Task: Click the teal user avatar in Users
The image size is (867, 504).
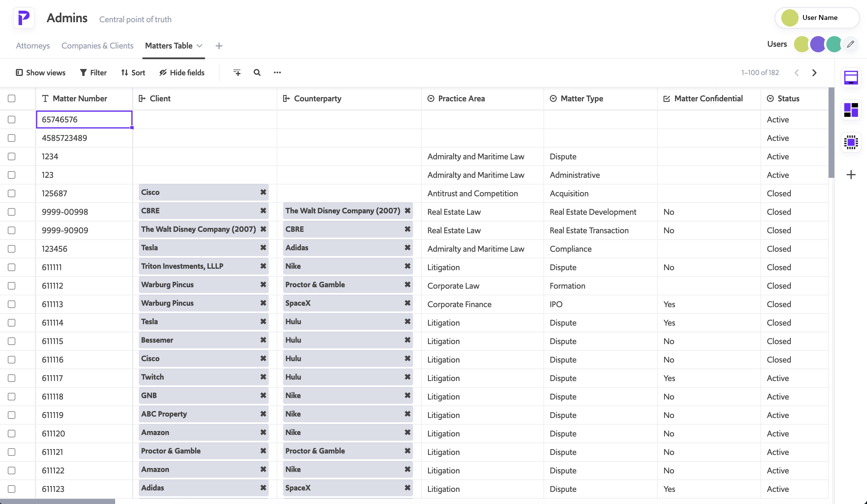Action: tap(834, 44)
